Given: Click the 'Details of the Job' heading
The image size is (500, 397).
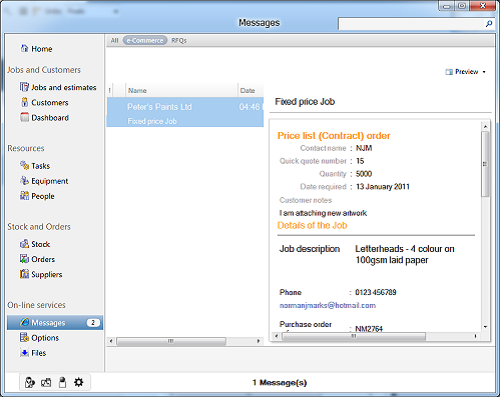Looking at the screenshot, I should click(x=312, y=225).
